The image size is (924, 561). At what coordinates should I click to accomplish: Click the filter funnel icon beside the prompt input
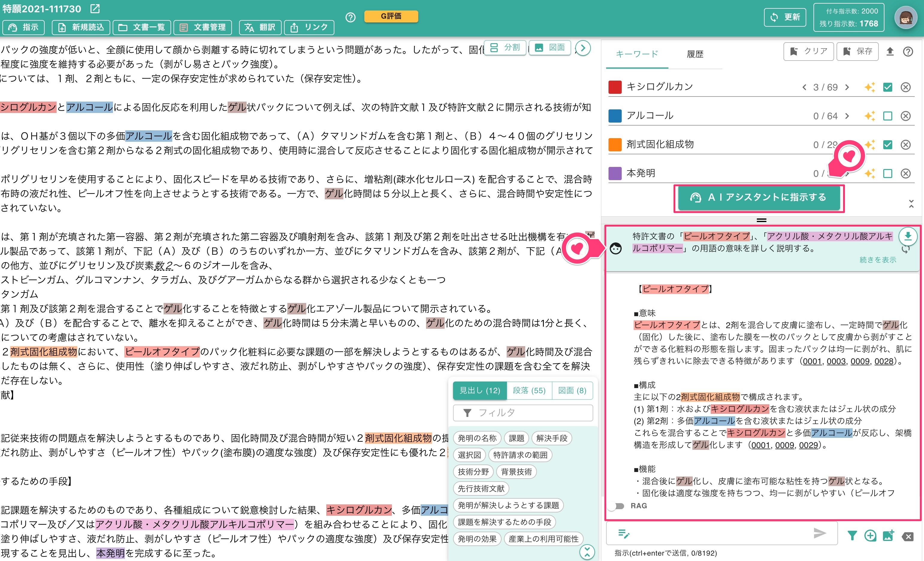click(852, 536)
